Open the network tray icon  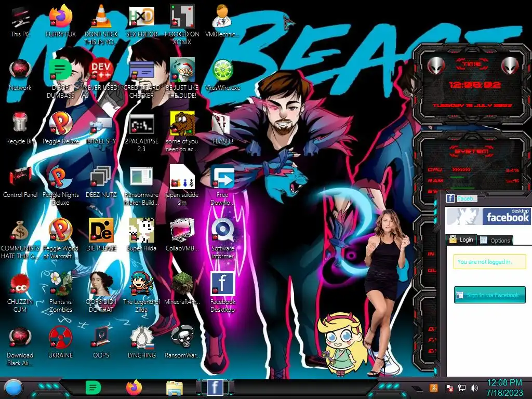(461, 388)
